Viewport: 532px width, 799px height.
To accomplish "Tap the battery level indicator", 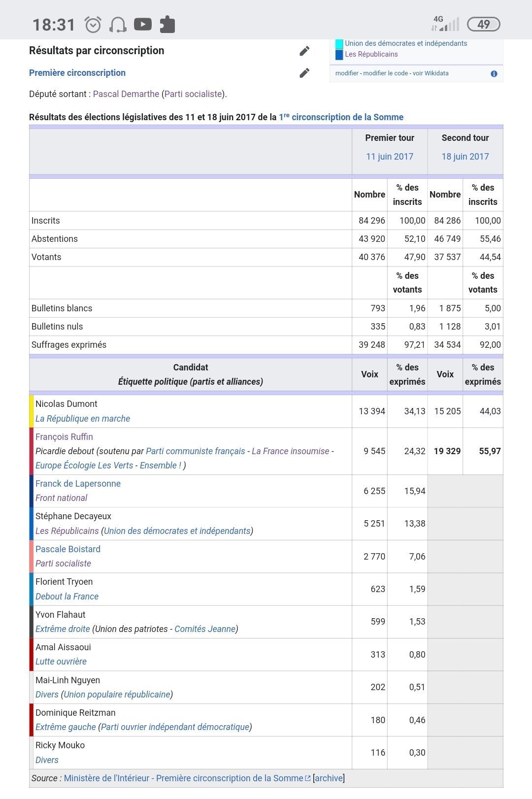I will (483, 24).
